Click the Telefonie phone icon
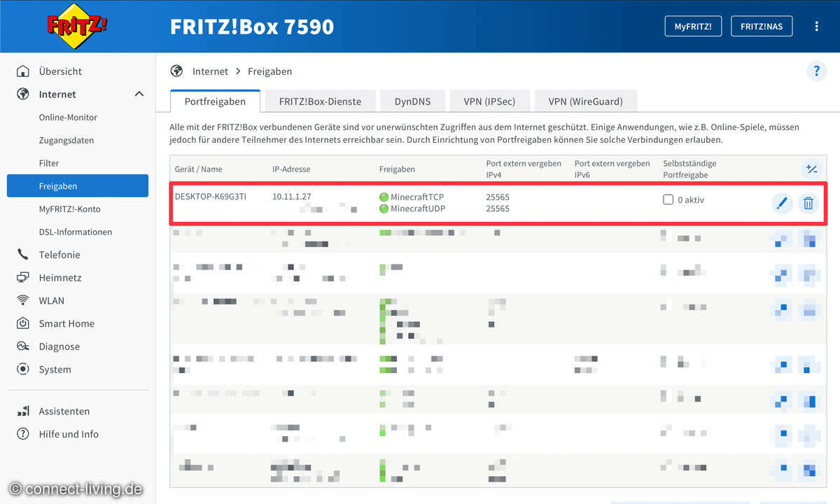Screen dimensions: 840x504 click(23, 255)
